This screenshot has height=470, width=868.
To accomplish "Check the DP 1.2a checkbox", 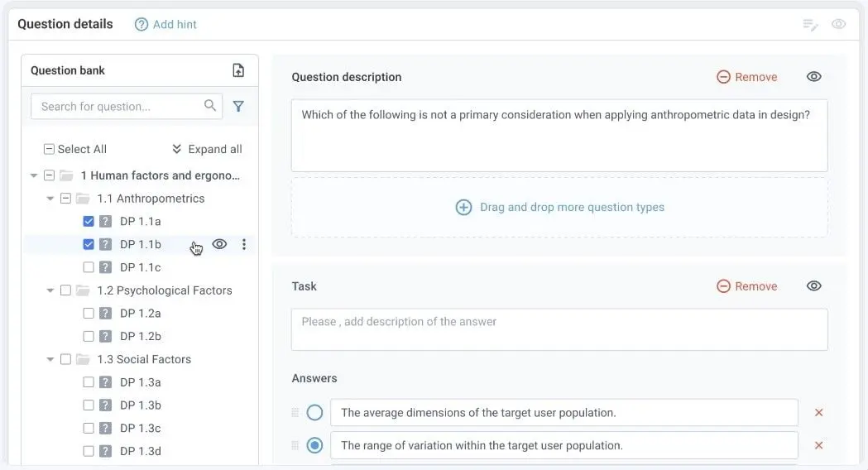I will pos(89,314).
